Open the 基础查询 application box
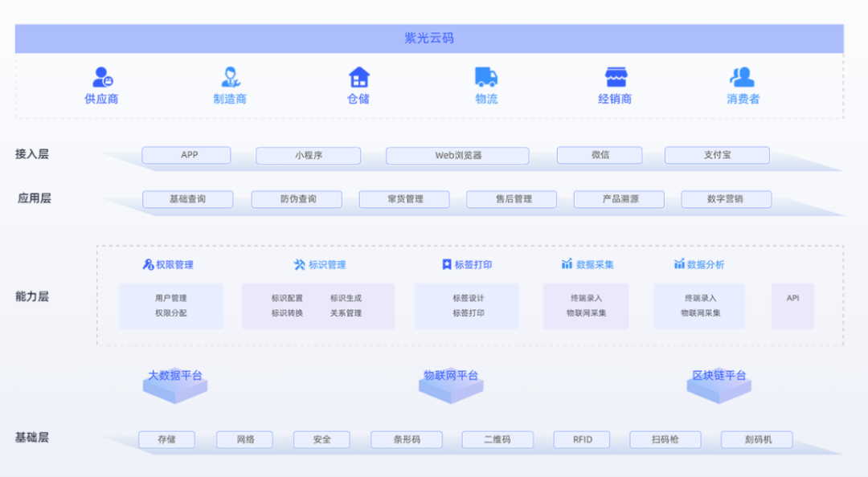868x477 pixels. pos(187,199)
